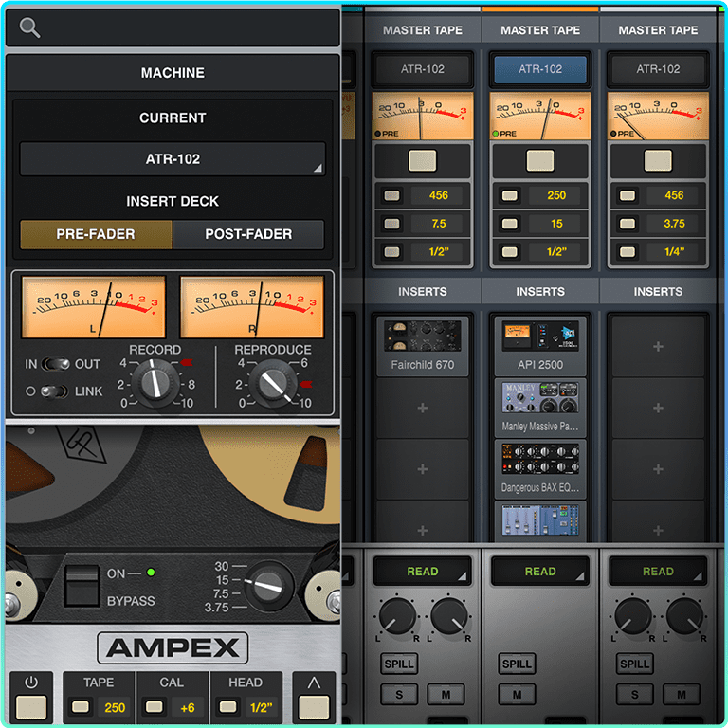Open the Fairchild 670 plugin insert

(422, 345)
